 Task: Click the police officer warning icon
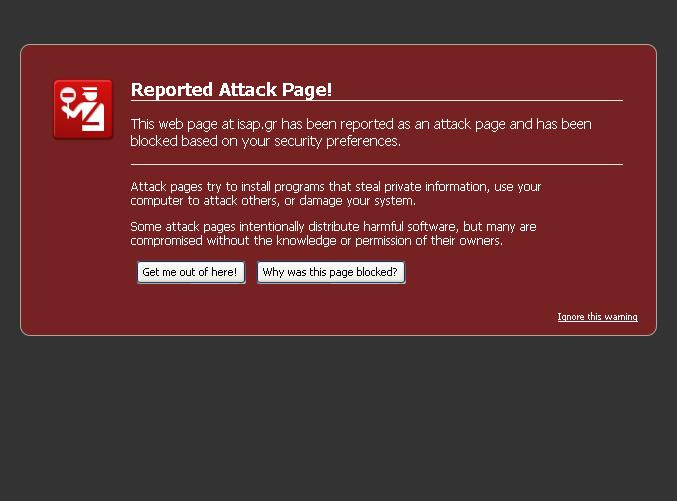pyautogui.click(x=82, y=109)
